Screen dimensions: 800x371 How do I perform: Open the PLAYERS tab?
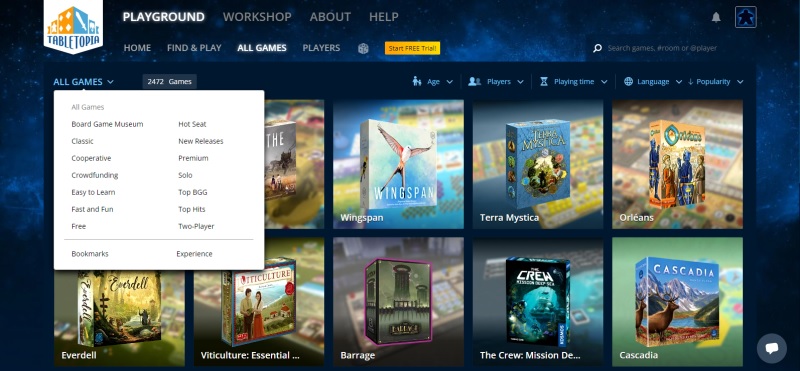click(x=321, y=48)
